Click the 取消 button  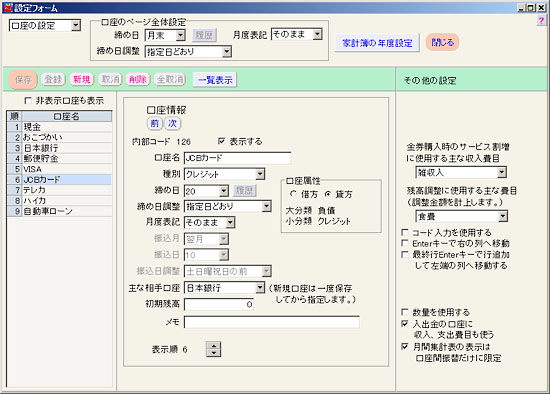110,79
